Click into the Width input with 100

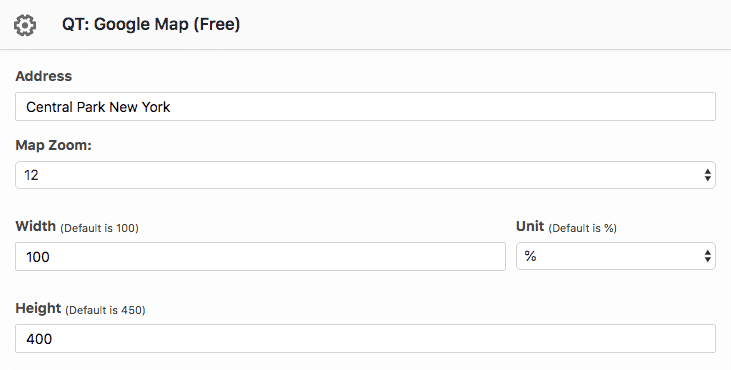point(261,256)
